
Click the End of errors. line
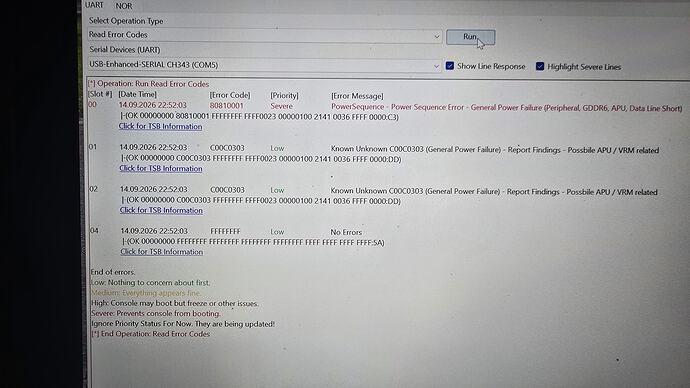pos(113,272)
